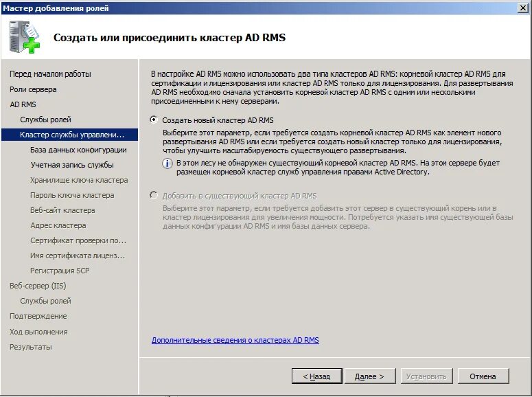532x397 pixels.
Task: Click Регистрация SCP step
Action: point(60,271)
